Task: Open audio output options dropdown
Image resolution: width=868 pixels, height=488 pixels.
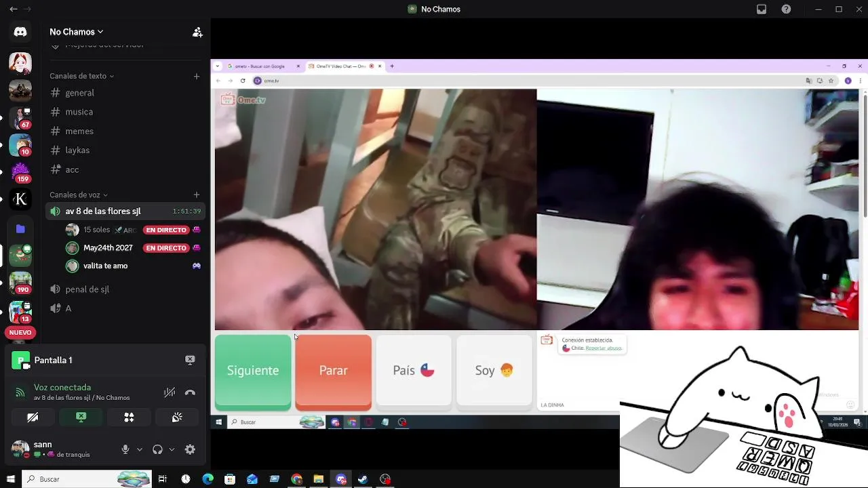Action: (172, 449)
